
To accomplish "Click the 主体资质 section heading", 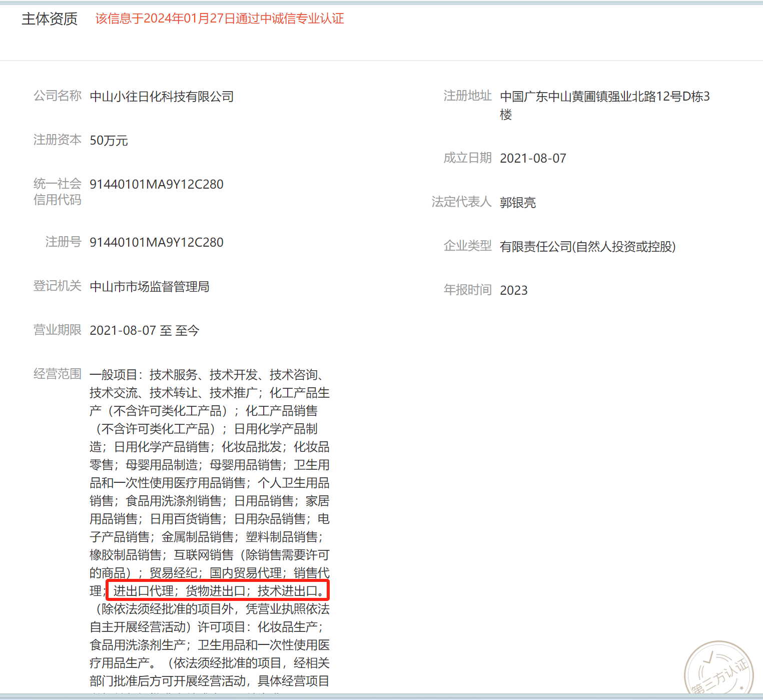I will [x=50, y=19].
